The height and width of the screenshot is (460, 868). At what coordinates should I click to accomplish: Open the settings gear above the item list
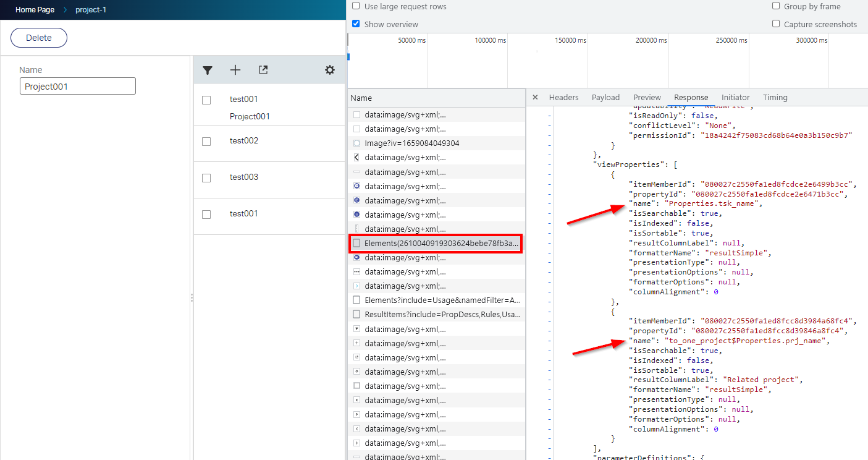click(x=330, y=70)
